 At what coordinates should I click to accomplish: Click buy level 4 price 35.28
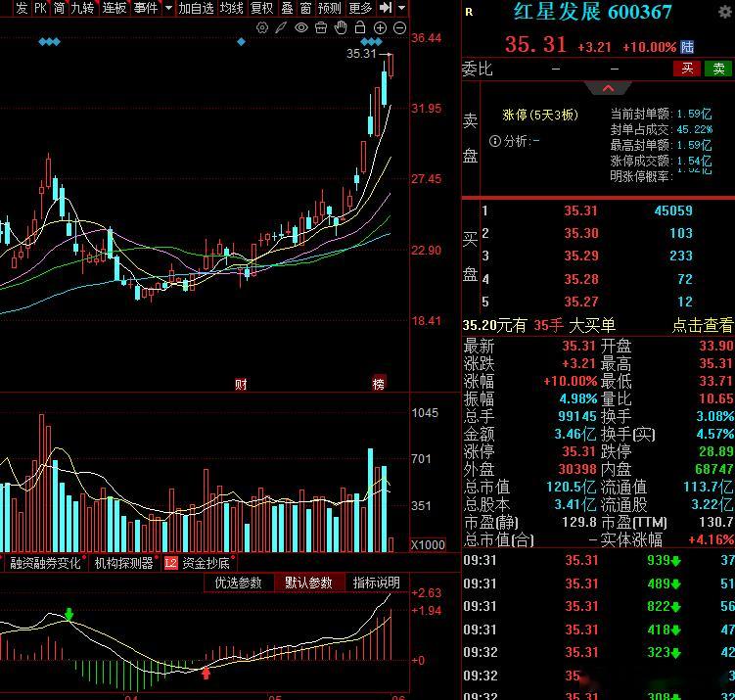[580, 279]
